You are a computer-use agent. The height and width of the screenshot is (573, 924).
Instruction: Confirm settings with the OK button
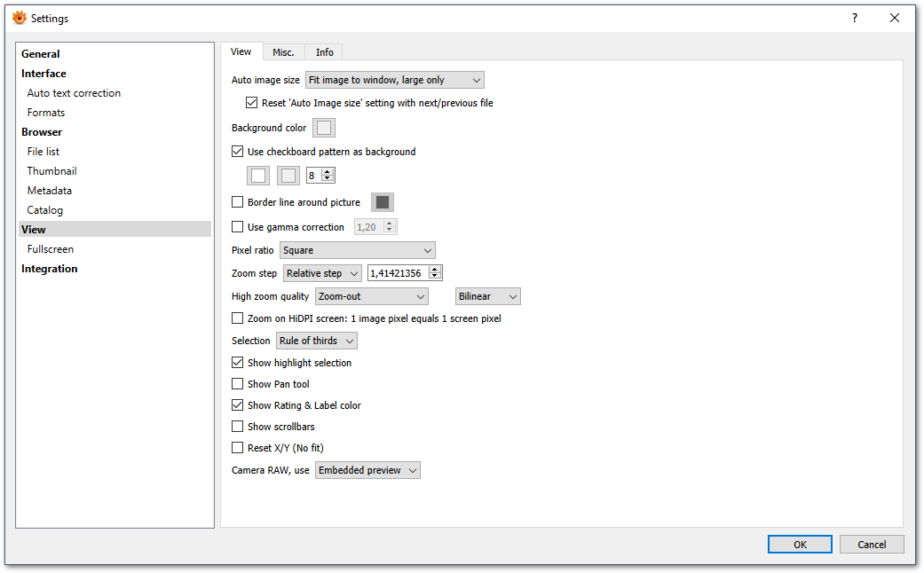(800, 545)
